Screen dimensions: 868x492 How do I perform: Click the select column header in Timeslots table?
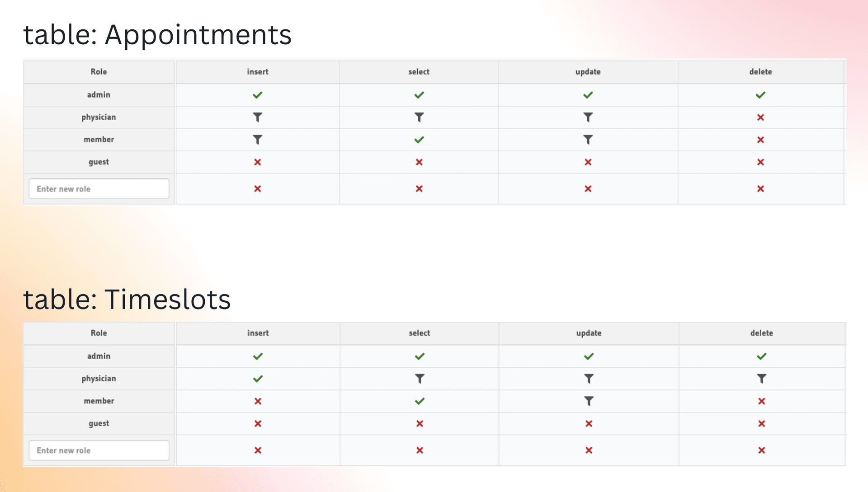click(420, 333)
